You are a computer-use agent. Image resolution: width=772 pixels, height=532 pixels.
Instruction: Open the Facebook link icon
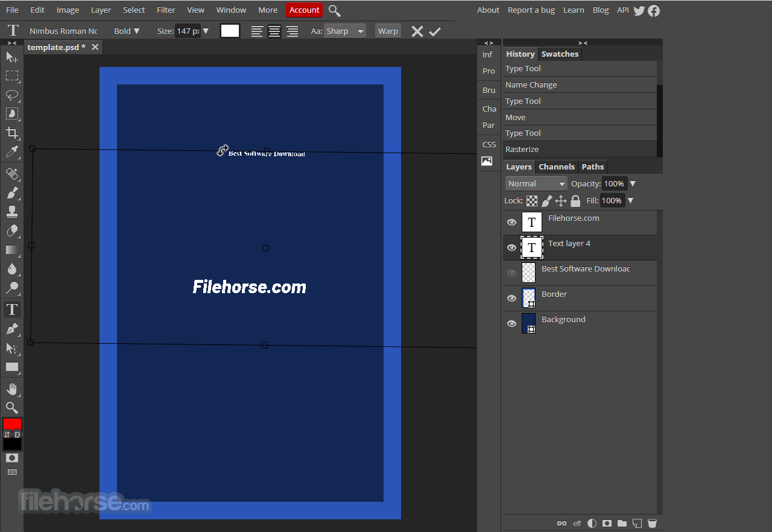pyautogui.click(x=654, y=10)
